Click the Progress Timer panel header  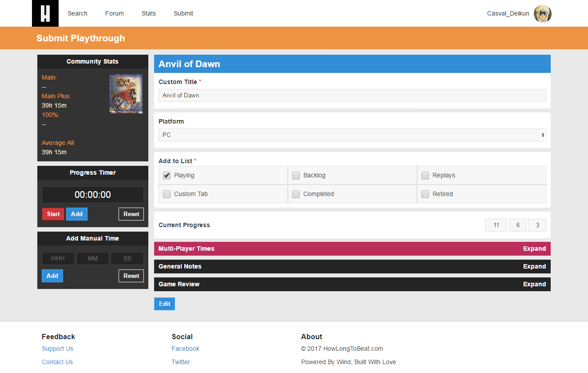point(93,172)
